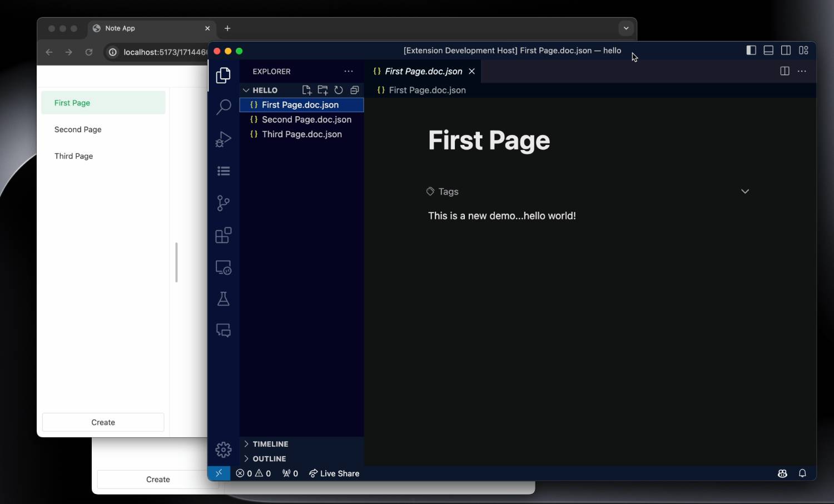Screen dimensions: 834x504
Task: Open the Testing flask view
Action: pos(224,299)
